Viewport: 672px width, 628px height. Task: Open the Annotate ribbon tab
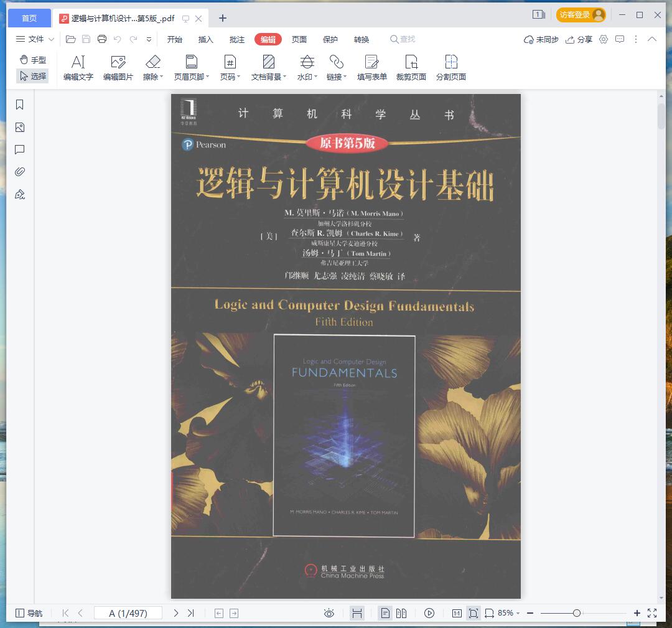[236, 39]
